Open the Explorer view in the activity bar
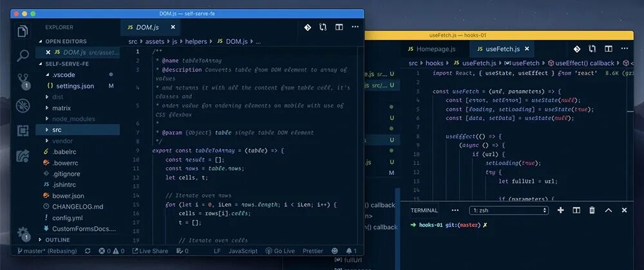644x270 pixels. coord(23,31)
